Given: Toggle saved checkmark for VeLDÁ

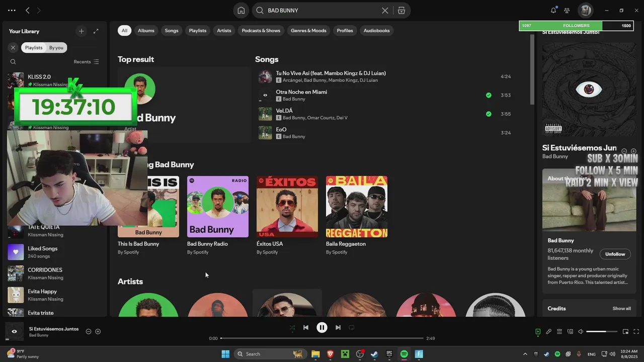Looking at the screenshot, I should pos(489,114).
